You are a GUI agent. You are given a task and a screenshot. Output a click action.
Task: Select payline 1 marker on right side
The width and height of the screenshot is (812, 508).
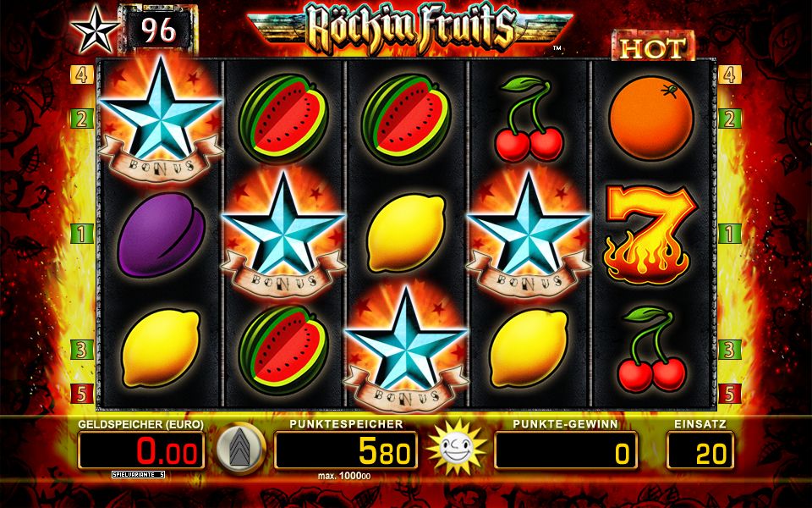click(729, 234)
